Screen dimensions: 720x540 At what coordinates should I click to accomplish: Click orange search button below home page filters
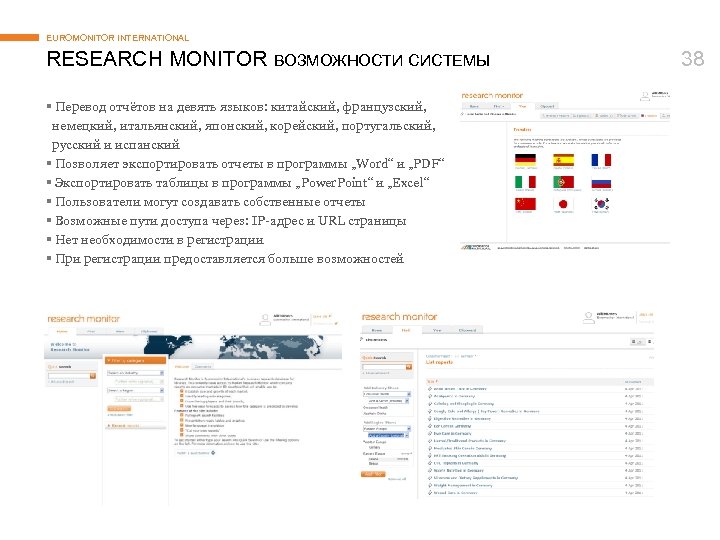119,408
